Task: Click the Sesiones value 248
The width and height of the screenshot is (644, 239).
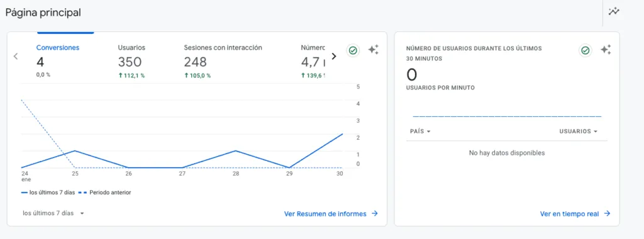Action: coord(196,62)
